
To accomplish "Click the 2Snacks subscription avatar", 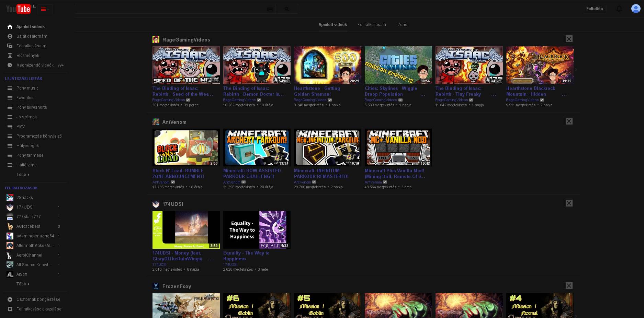I will pos(10,198).
